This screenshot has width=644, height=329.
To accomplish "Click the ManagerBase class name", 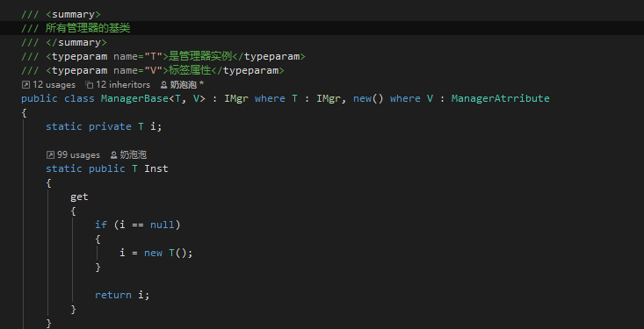I will (x=134, y=98).
